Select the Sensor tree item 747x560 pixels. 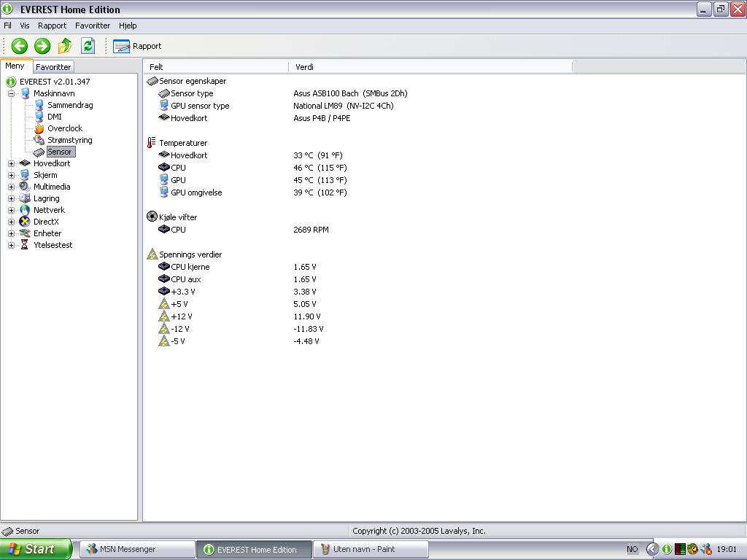click(60, 152)
